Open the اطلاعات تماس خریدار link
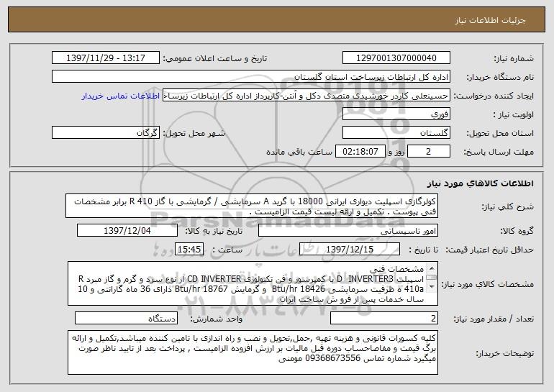 coord(121,96)
